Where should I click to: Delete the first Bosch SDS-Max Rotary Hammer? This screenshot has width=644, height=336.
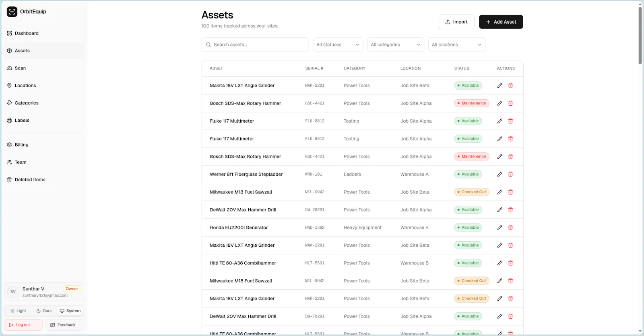(510, 103)
